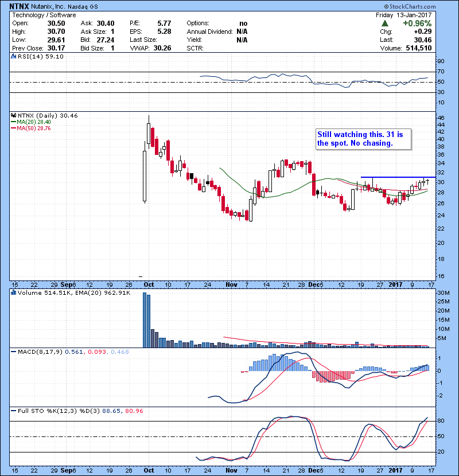Click the volume bars icon beside Volume label
Screen dimensions: 459x476
(x=13, y=292)
